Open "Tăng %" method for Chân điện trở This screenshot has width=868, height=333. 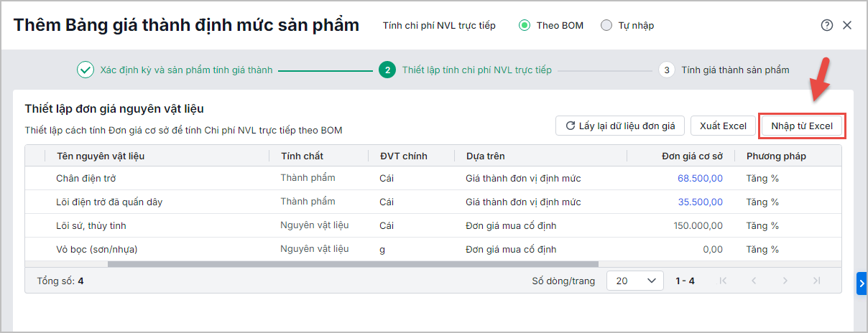(x=762, y=179)
